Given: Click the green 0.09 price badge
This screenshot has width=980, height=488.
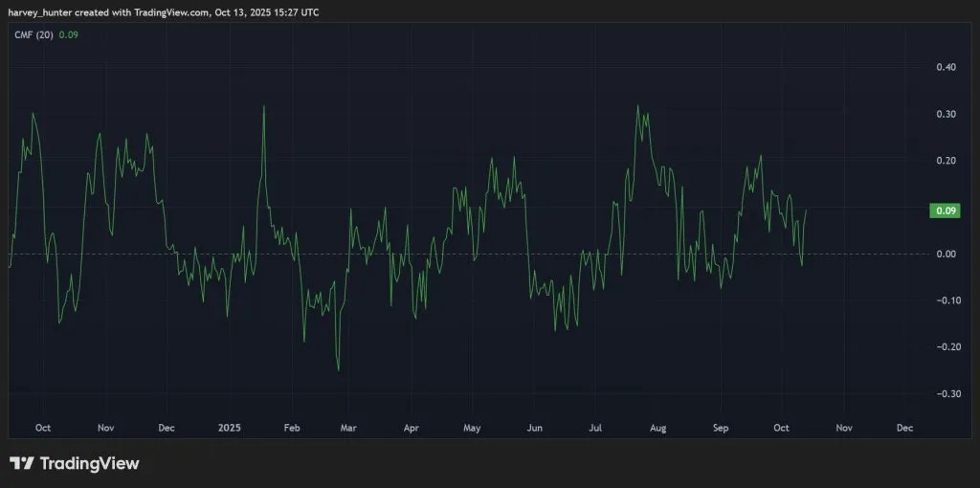Looking at the screenshot, I should [944, 211].
